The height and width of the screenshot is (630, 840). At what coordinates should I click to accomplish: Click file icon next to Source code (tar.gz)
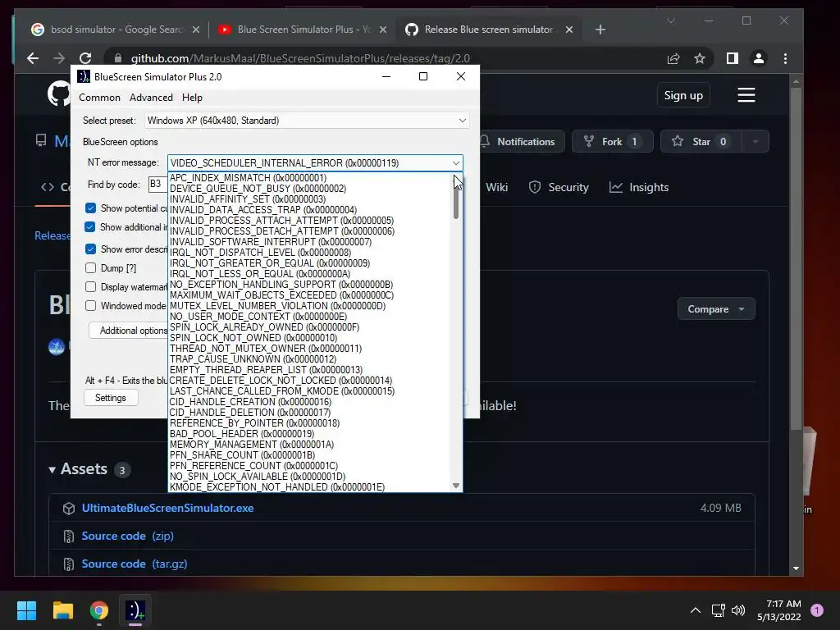coord(69,564)
